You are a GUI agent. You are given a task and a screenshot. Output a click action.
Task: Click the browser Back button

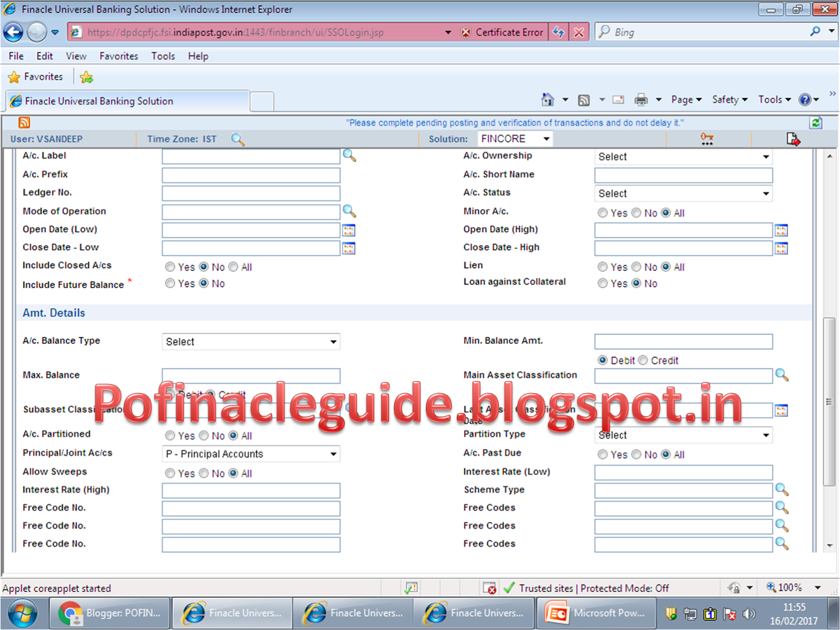click(x=13, y=31)
